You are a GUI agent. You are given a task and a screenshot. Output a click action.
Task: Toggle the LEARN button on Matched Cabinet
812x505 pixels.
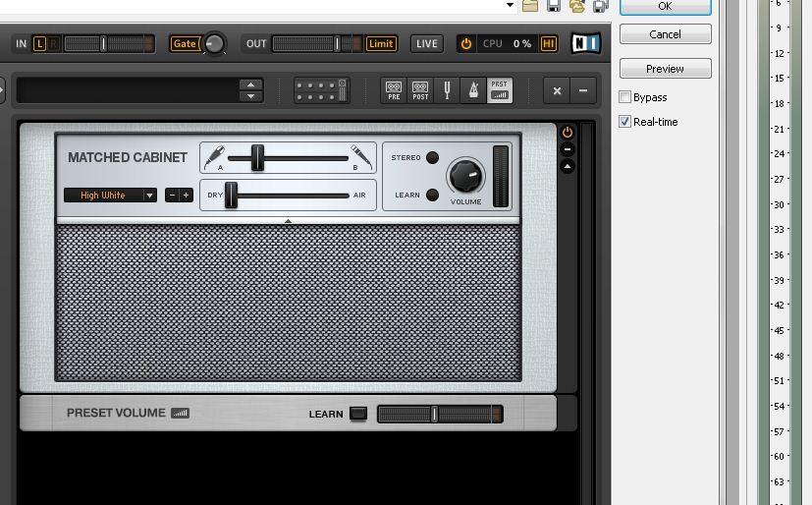click(x=432, y=195)
